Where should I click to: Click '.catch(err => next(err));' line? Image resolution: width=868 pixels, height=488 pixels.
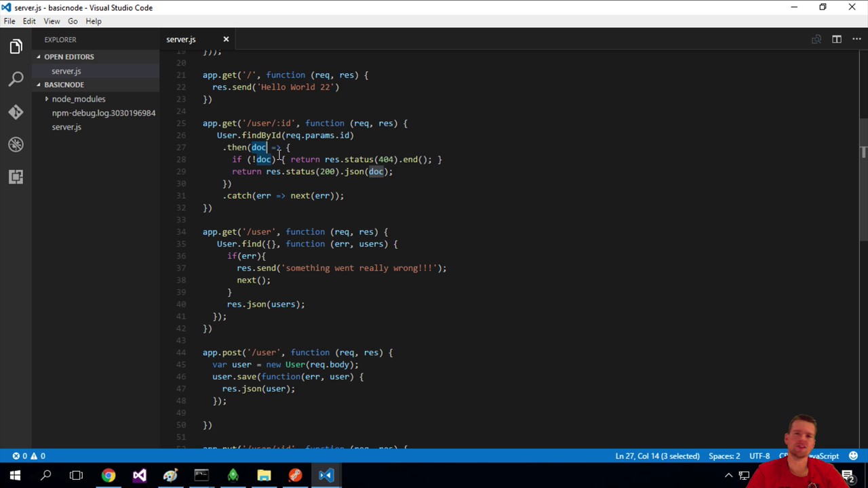tap(283, 196)
